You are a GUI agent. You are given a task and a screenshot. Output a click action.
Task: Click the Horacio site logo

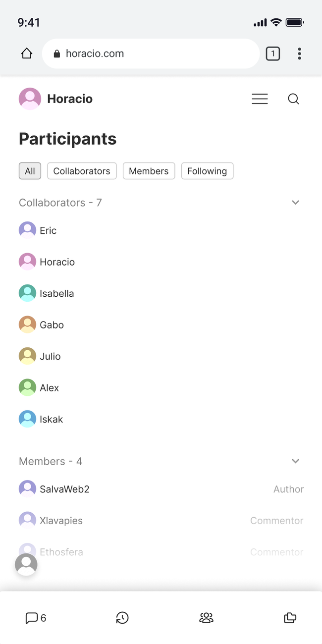tap(55, 99)
